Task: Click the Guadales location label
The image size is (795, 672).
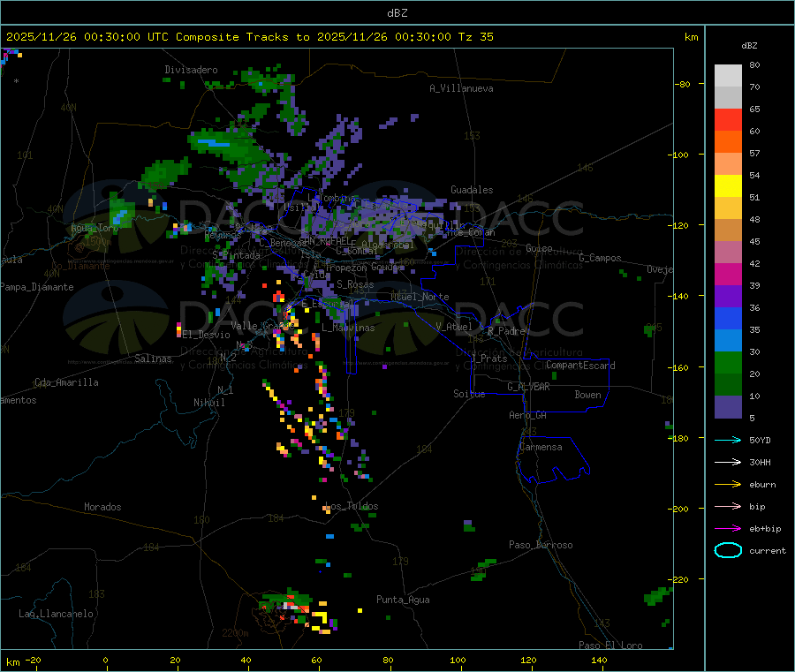Action: (x=472, y=190)
